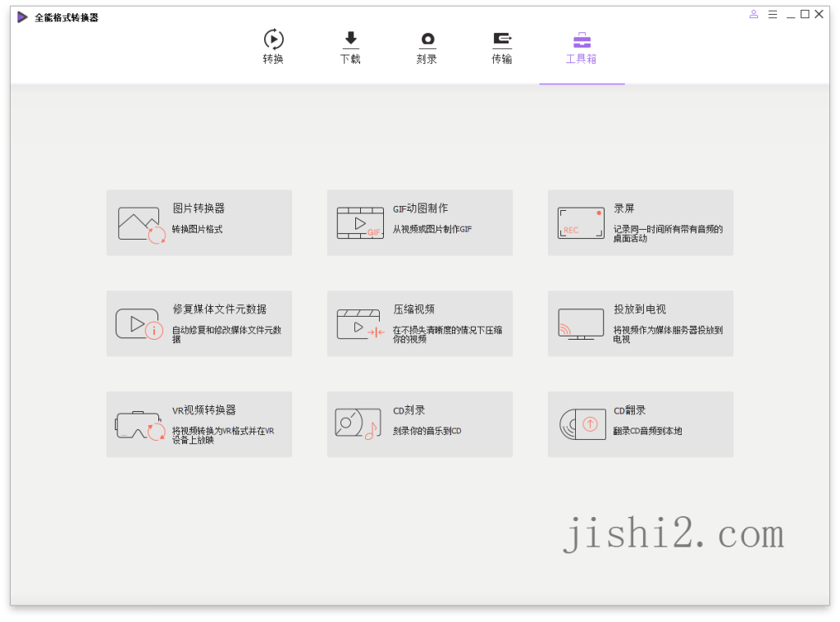840x622 pixels.
Task: Click description 刻录你的音乐到CD
Action: pos(427,431)
